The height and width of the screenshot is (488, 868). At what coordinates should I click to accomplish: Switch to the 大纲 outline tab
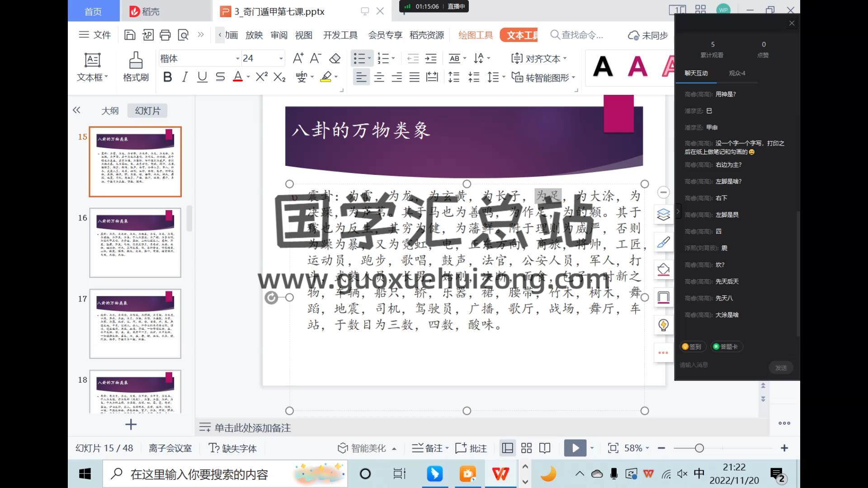[110, 111]
